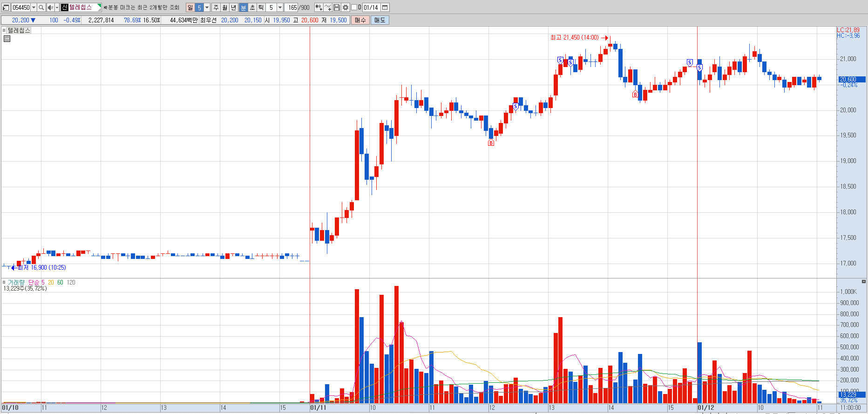Click the 01/11 date label on time axis
The height and width of the screenshot is (414, 868).
click(319, 407)
